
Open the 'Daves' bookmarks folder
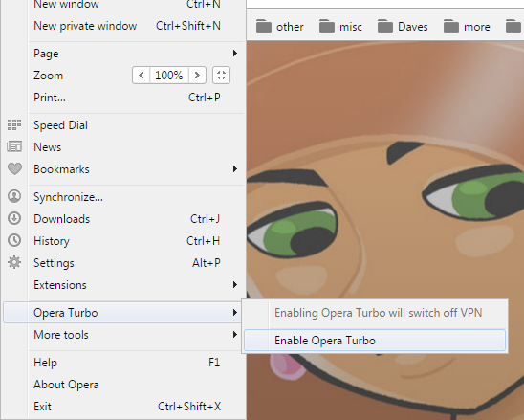point(403,27)
